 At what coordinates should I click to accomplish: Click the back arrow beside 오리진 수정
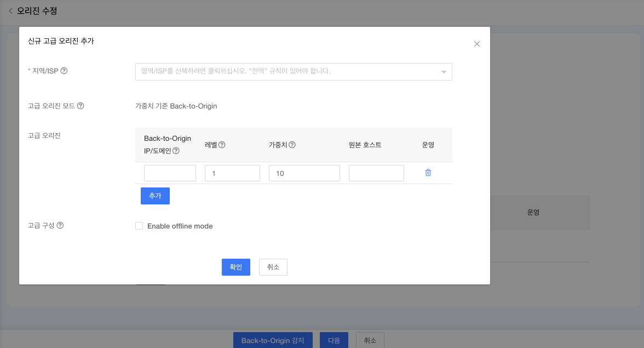[10, 11]
